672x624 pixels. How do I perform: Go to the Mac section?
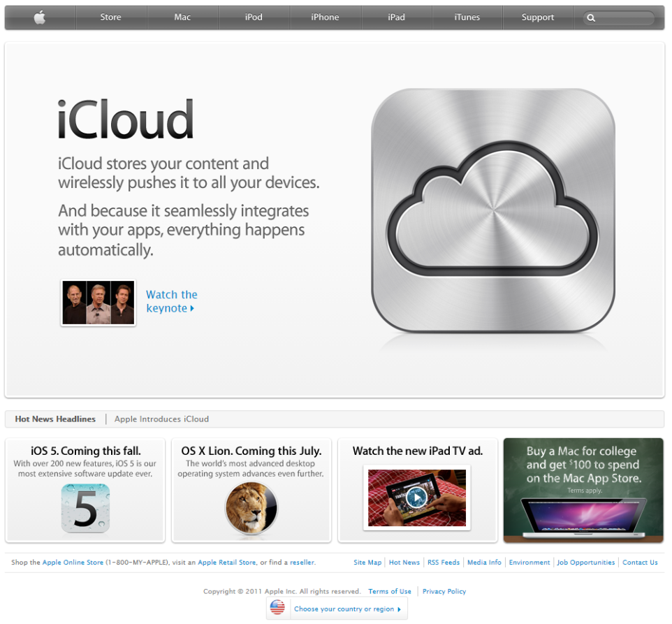coord(182,17)
